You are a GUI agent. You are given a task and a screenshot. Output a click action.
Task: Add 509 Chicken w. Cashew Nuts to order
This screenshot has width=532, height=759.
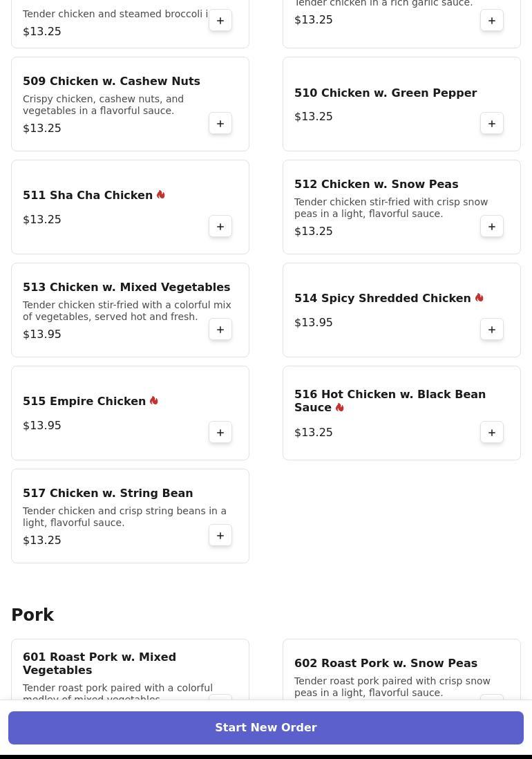point(220,124)
